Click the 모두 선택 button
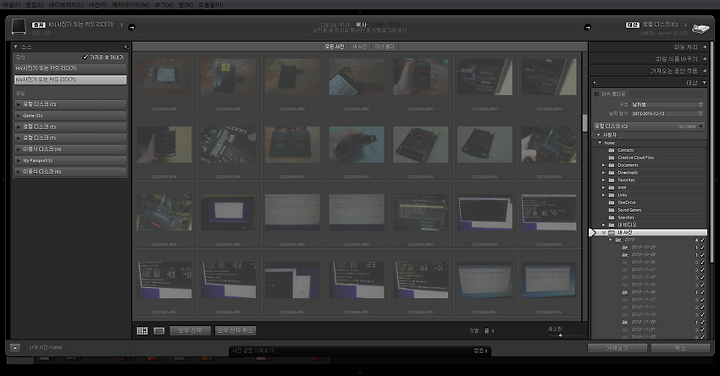The height and width of the screenshot is (376, 720). pyautogui.click(x=190, y=331)
